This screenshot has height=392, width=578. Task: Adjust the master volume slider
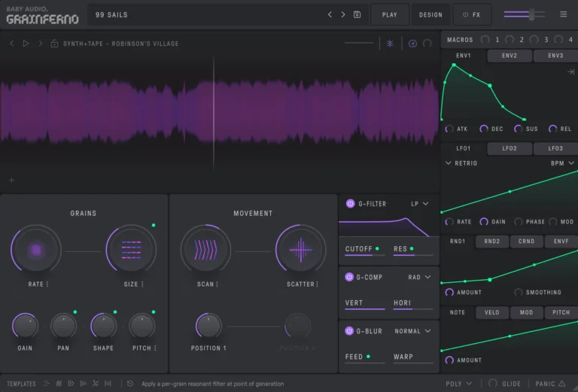[532, 14]
